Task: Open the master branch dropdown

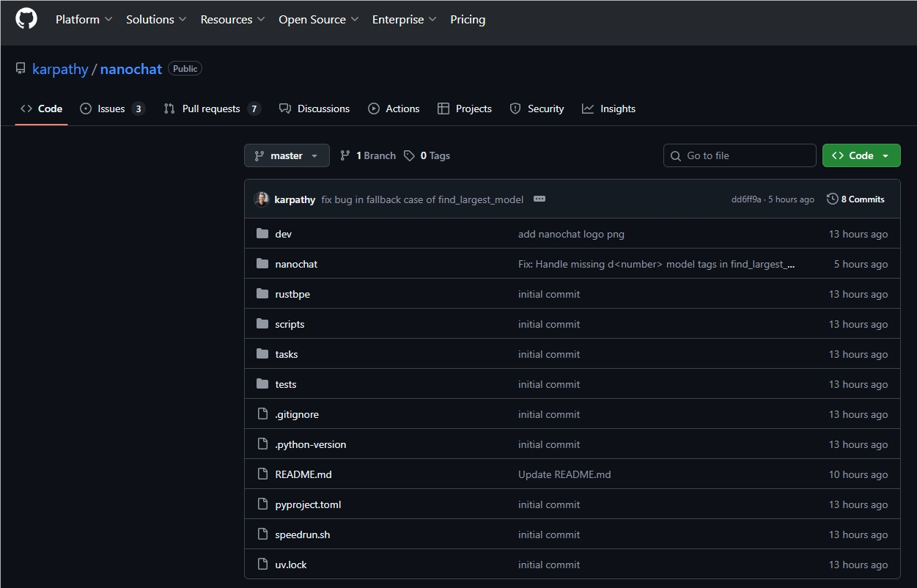Action: coord(287,155)
